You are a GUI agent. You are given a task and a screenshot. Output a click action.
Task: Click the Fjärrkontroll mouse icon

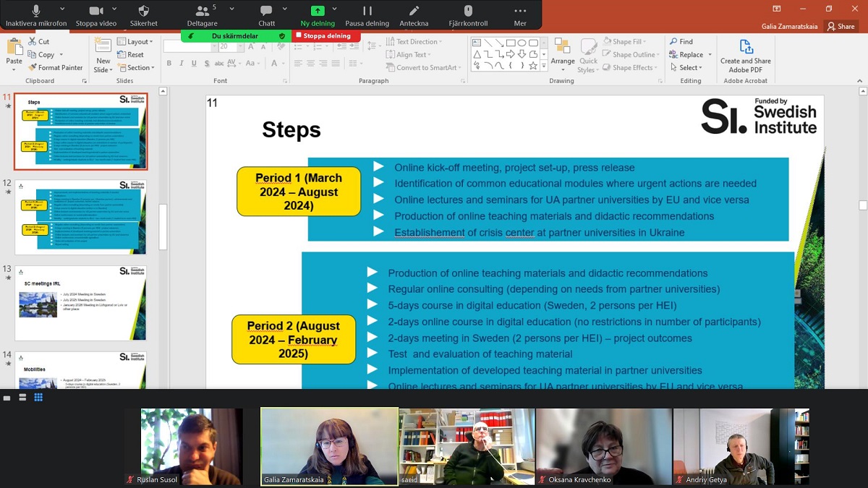click(x=468, y=11)
